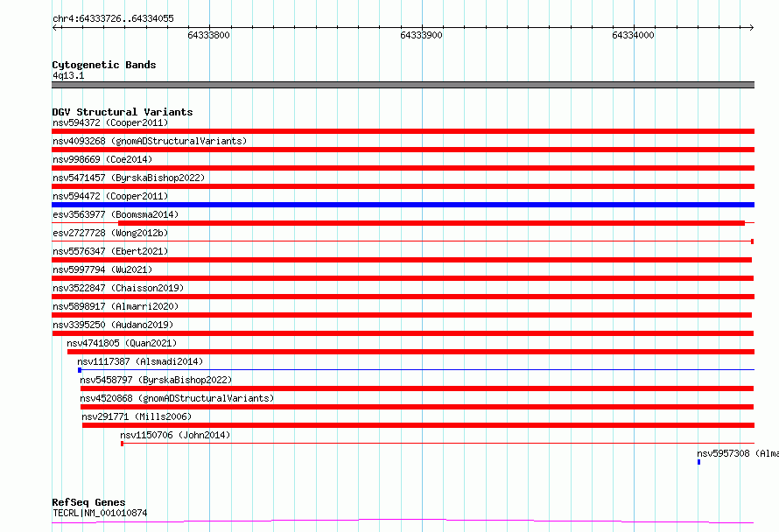
Task: Click the red bar under nsv594372
Action: point(403,131)
